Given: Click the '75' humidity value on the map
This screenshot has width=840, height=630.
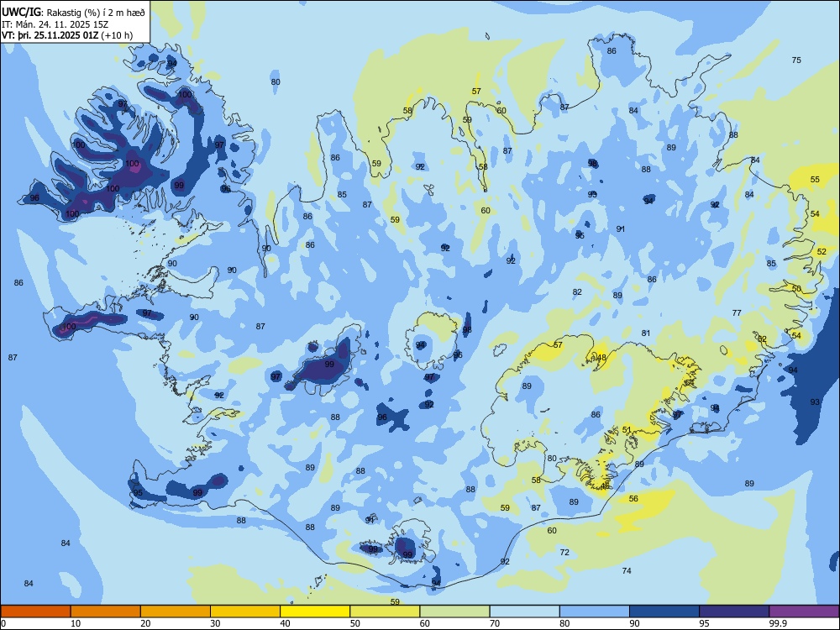Looking at the screenshot, I should pyautogui.click(x=796, y=60).
